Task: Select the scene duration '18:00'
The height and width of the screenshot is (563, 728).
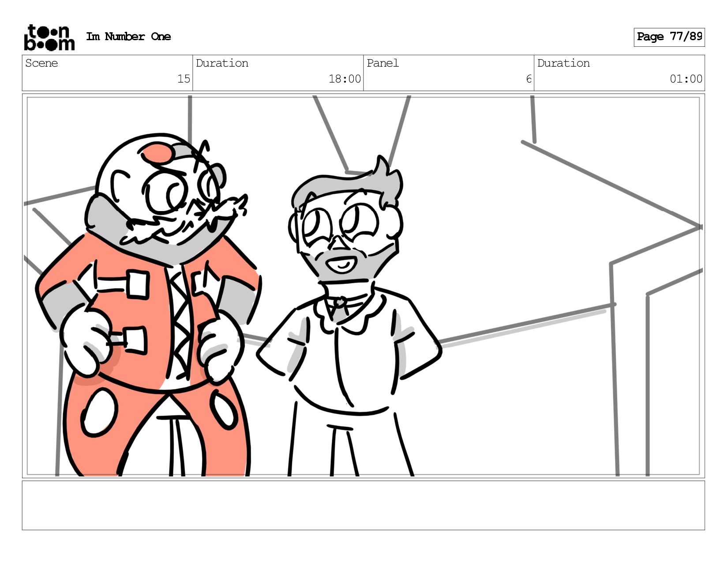Action: [345, 79]
